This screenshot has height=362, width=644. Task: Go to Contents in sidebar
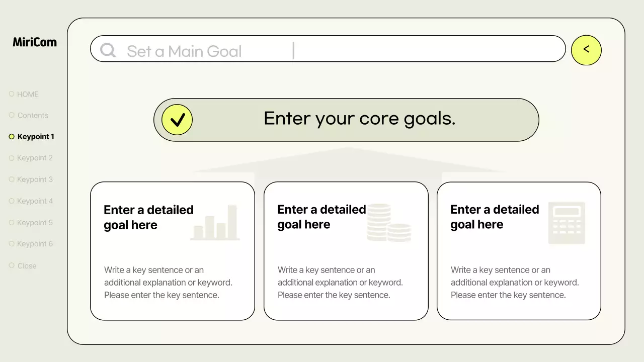pyautogui.click(x=33, y=115)
